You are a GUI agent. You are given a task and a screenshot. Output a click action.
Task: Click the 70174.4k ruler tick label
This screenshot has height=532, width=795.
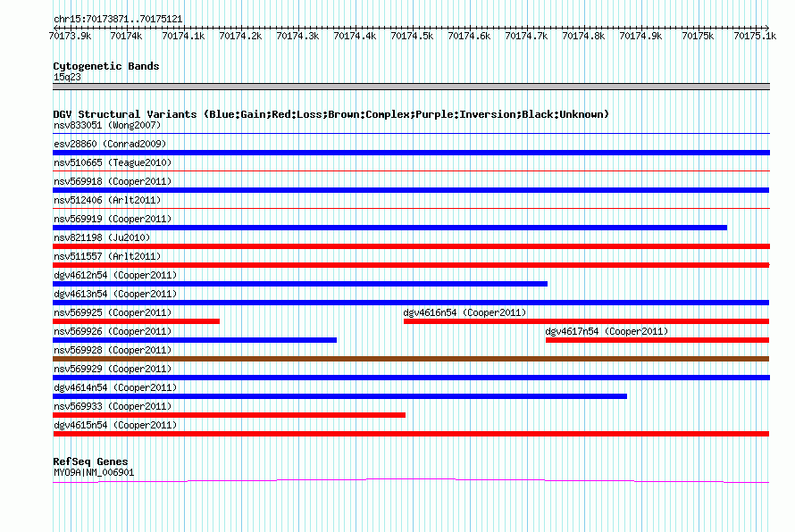click(x=355, y=36)
